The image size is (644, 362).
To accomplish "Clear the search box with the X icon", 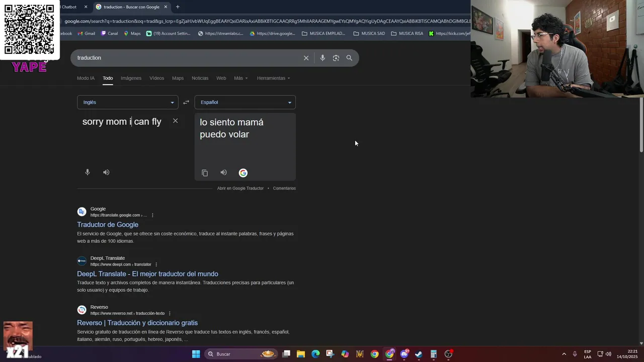I will [306, 58].
